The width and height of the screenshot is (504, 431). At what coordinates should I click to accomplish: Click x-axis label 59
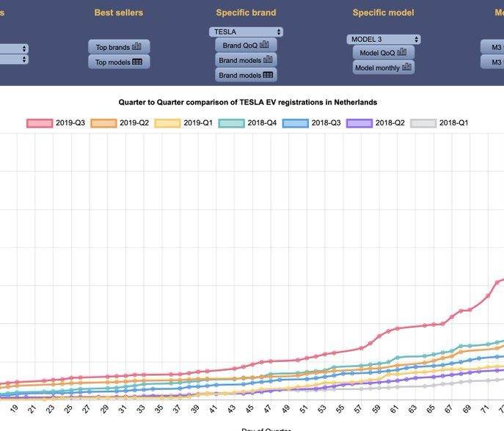tap(376, 409)
